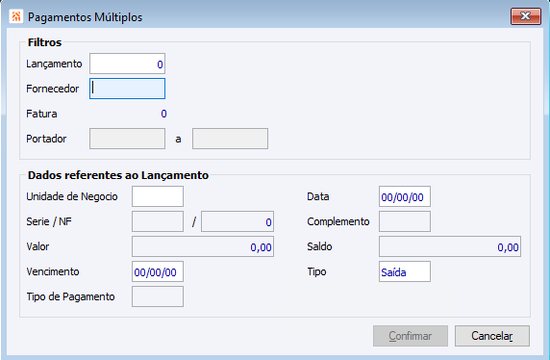Select the Serie field before the slash
The height and width of the screenshot is (360, 550).
(x=157, y=221)
